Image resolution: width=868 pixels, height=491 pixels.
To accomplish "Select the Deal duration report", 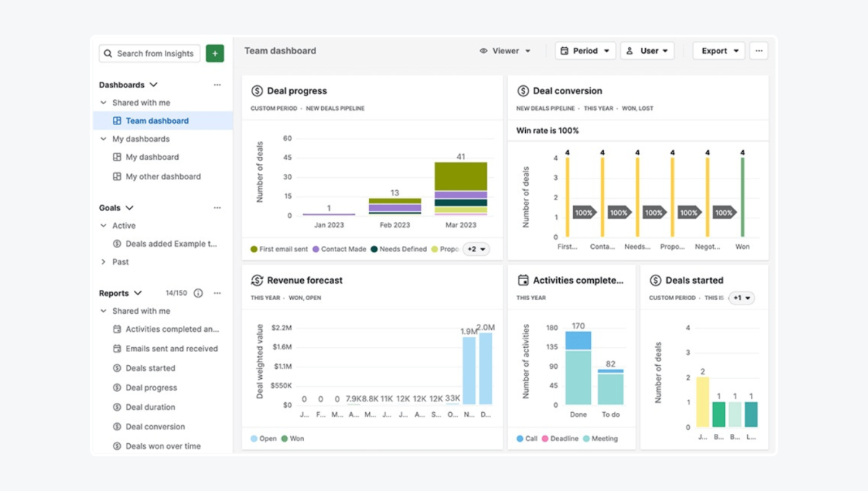I will tap(150, 407).
